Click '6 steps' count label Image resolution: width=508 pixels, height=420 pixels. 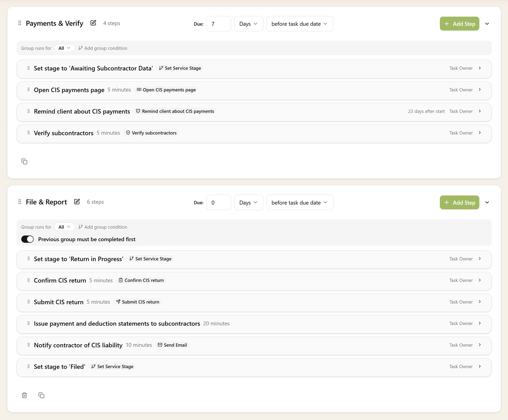coord(95,202)
